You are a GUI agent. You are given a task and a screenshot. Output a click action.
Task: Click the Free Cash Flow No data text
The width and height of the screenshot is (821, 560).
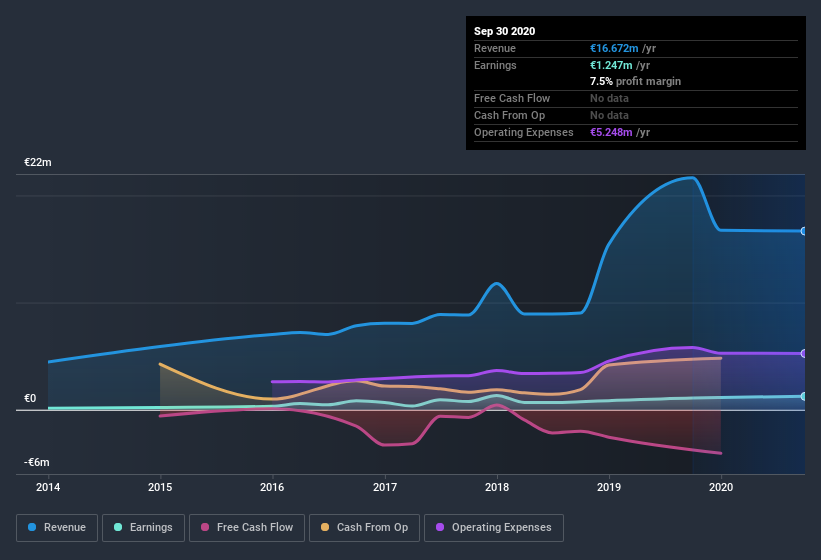click(x=609, y=98)
